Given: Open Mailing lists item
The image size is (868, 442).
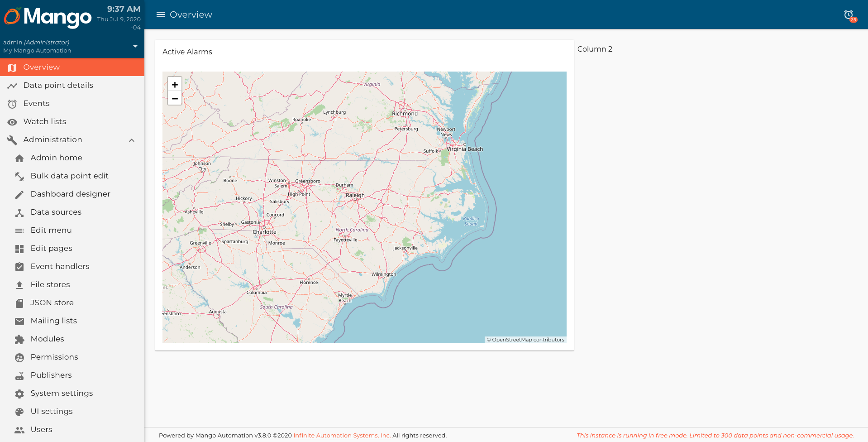Looking at the screenshot, I should [x=72, y=321].
